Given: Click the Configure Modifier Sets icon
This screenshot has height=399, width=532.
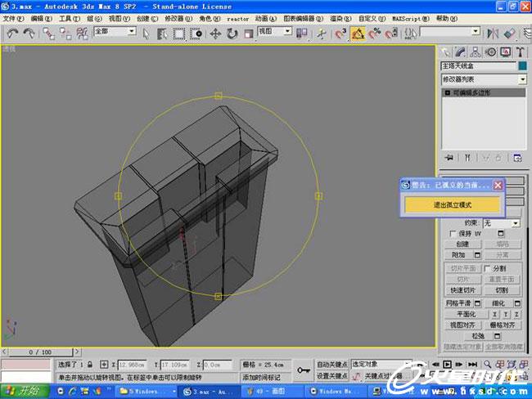Looking at the screenshot, I should coord(517,158).
